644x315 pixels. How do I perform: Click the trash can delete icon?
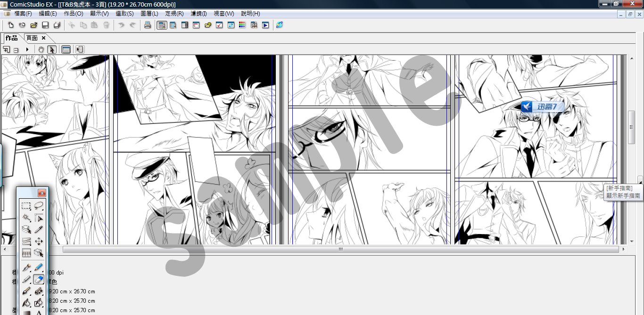point(107,25)
